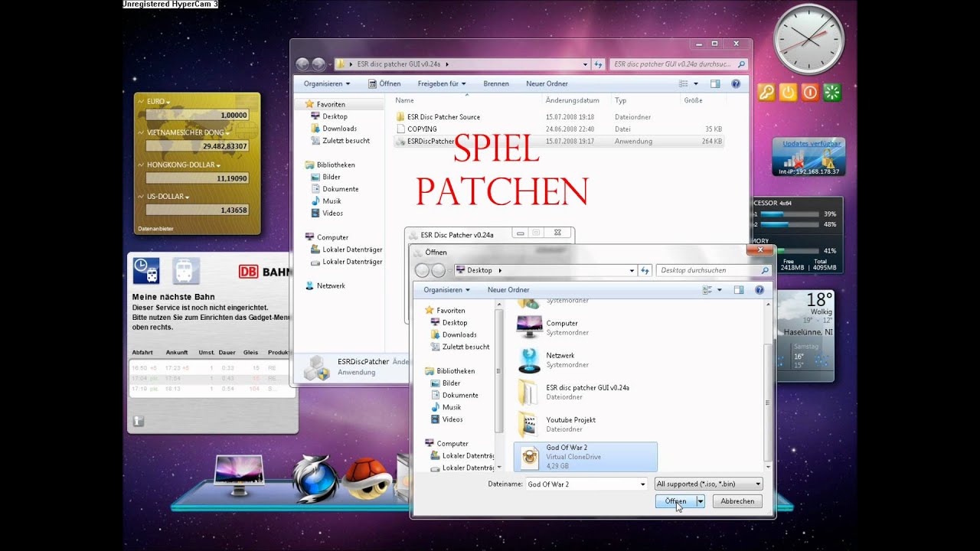Click the yellow key lock gadget icon

pos(766,93)
